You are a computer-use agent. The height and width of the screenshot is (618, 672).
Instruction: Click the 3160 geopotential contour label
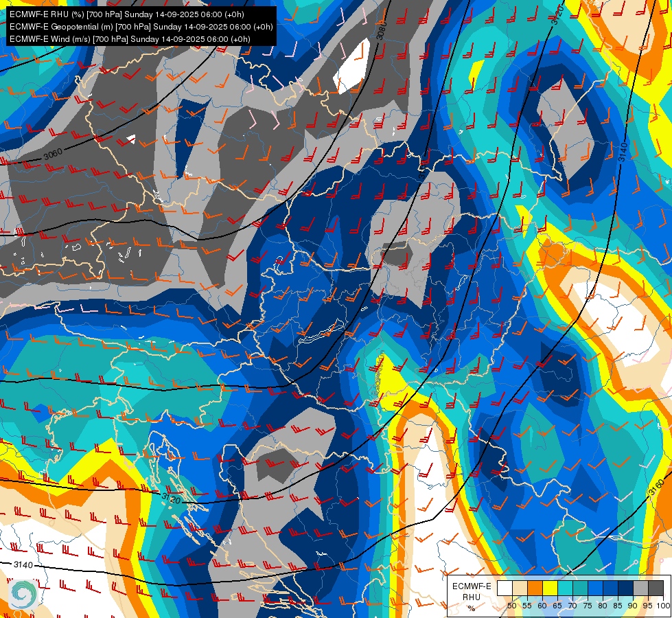click(x=656, y=488)
